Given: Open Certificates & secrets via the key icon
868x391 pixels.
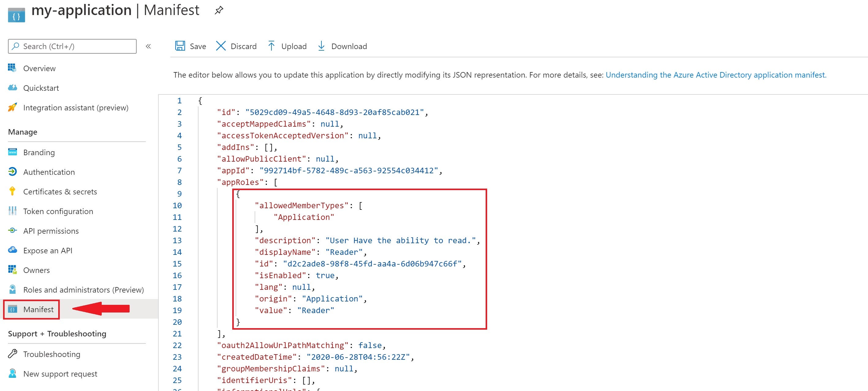Looking at the screenshot, I should coord(12,191).
